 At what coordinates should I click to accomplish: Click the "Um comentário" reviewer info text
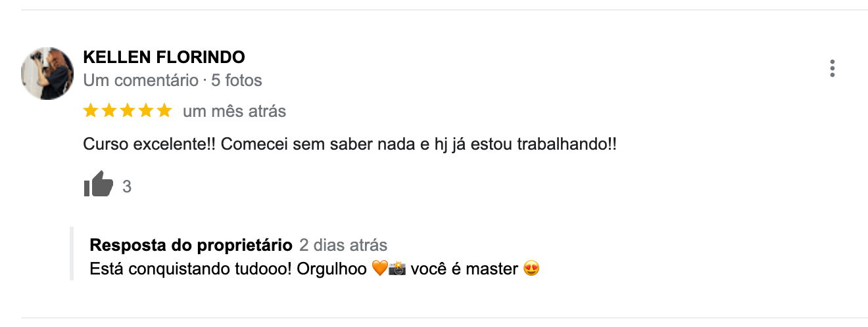pos(140,81)
